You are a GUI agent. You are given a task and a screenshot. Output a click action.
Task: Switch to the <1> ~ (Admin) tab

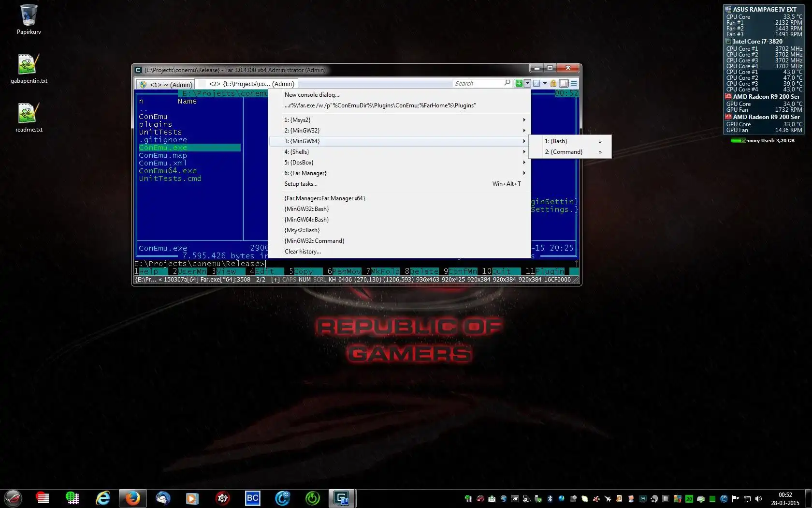166,84
